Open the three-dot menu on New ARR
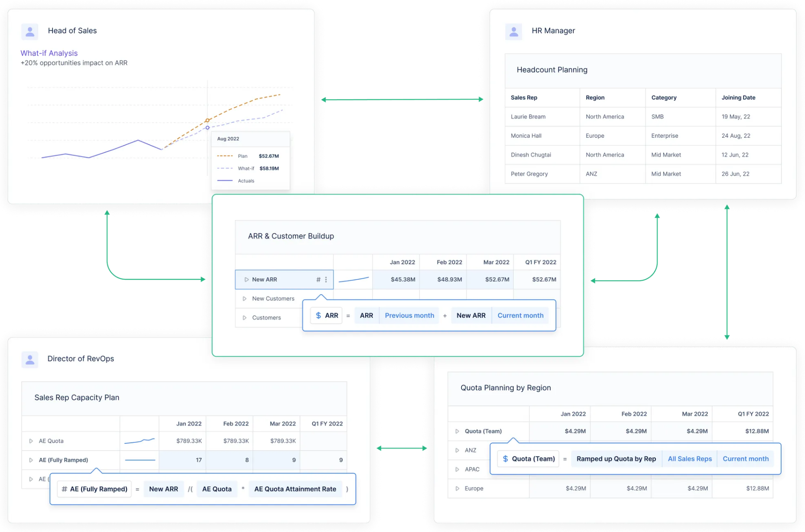Image resolution: width=805 pixels, height=532 pixels. point(326,279)
